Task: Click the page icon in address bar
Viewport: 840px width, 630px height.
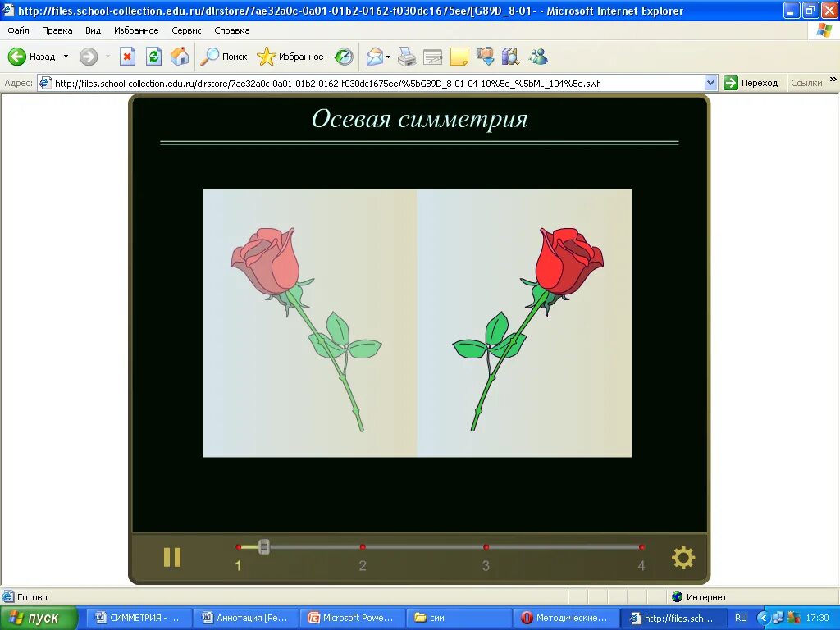Action: pos(46,83)
